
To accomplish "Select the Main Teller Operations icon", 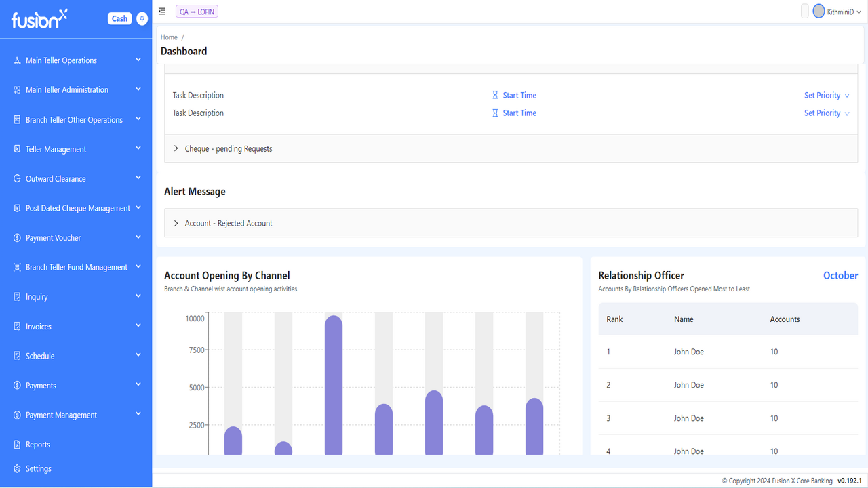I will tap(17, 60).
